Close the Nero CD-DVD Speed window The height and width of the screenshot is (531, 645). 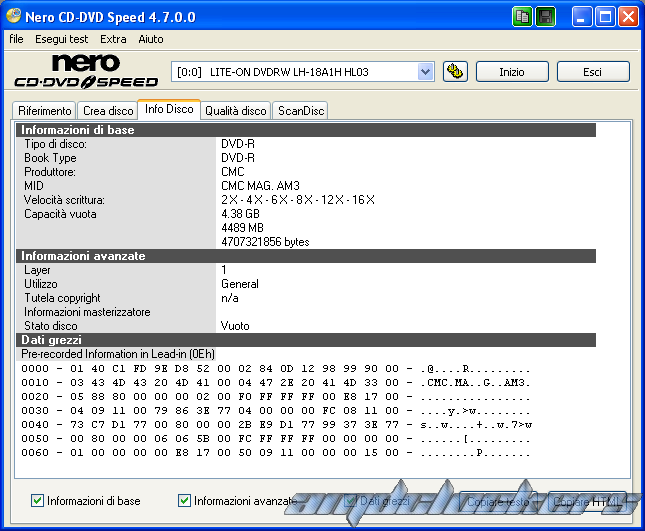coord(628,16)
